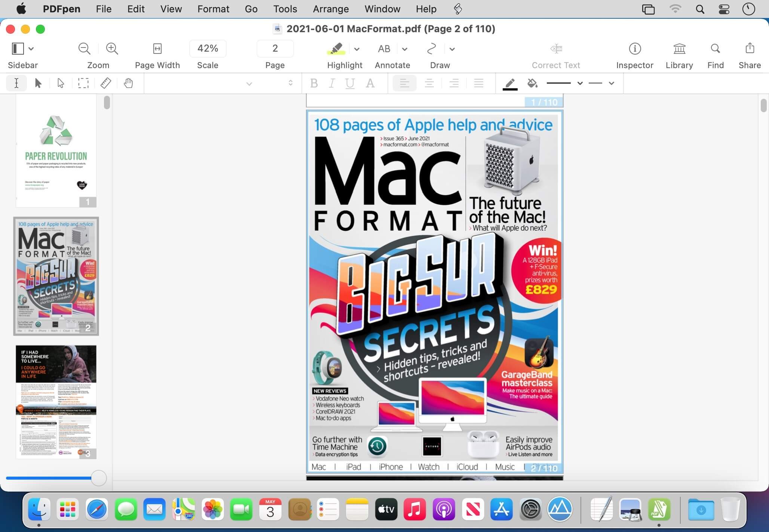Open the PDF document title icon
This screenshot has width=769, height=532.
click(x=277, y=29)
